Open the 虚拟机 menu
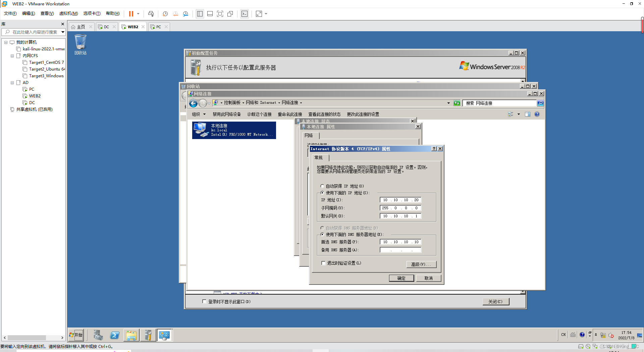Screen dimensions: 644x352 68,13
